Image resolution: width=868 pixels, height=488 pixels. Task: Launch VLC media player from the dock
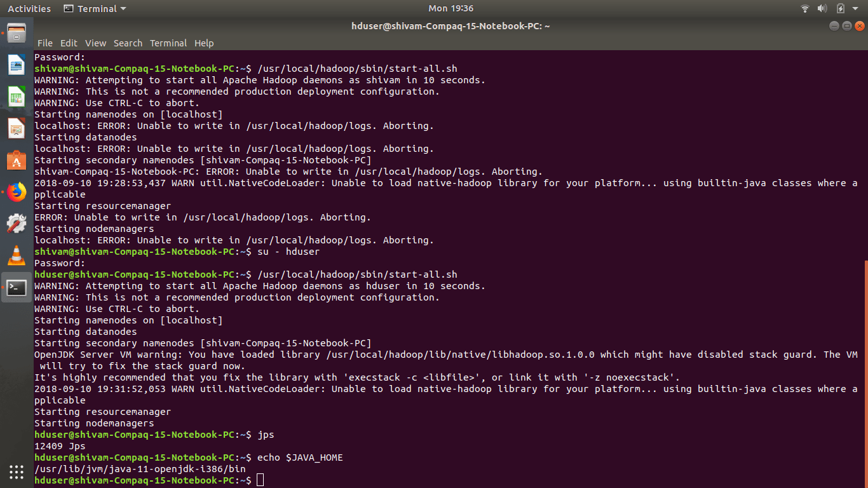17,255
